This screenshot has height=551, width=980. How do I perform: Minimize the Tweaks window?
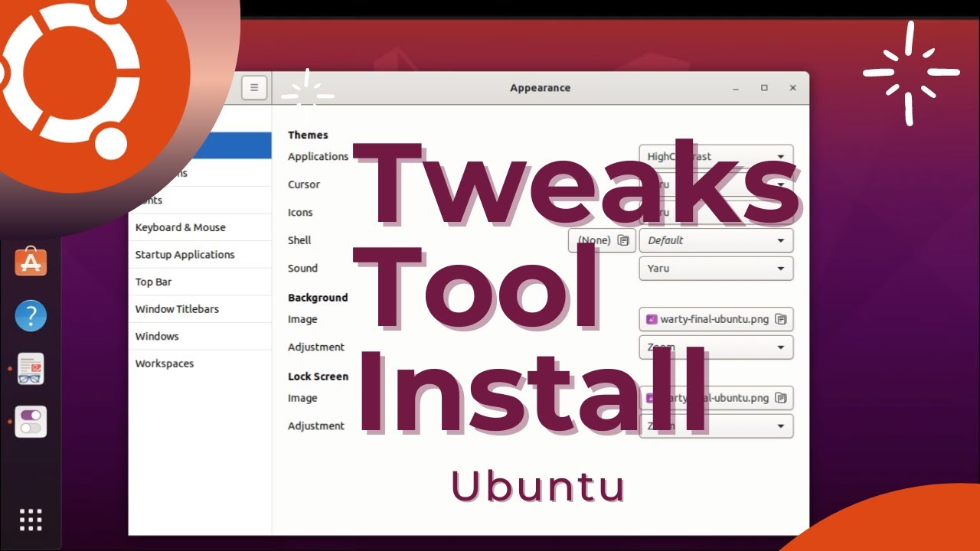(735, 88)
